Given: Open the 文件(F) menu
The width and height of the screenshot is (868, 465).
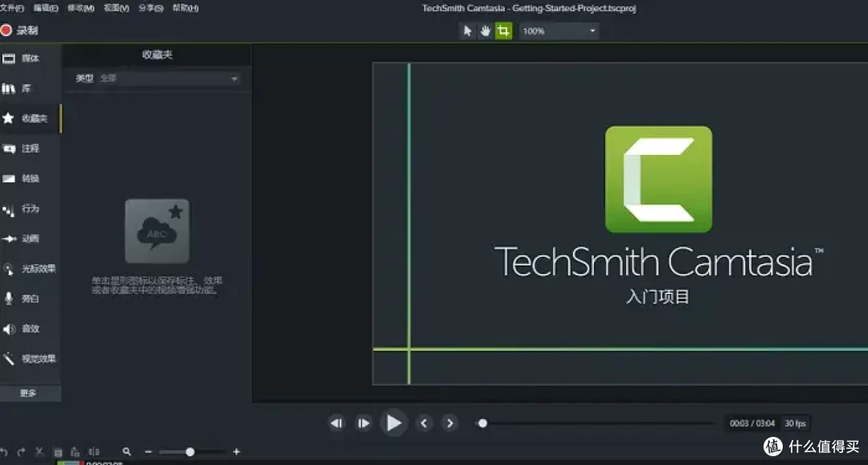Looking at the screenshot, I should point(11,8).
